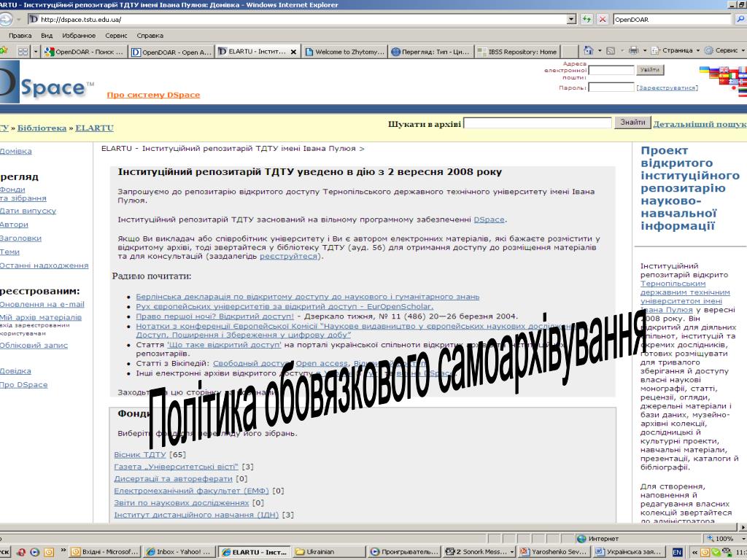Click the Print icon in command bar
Screen dimensions: 747x560
click(634, 50)
